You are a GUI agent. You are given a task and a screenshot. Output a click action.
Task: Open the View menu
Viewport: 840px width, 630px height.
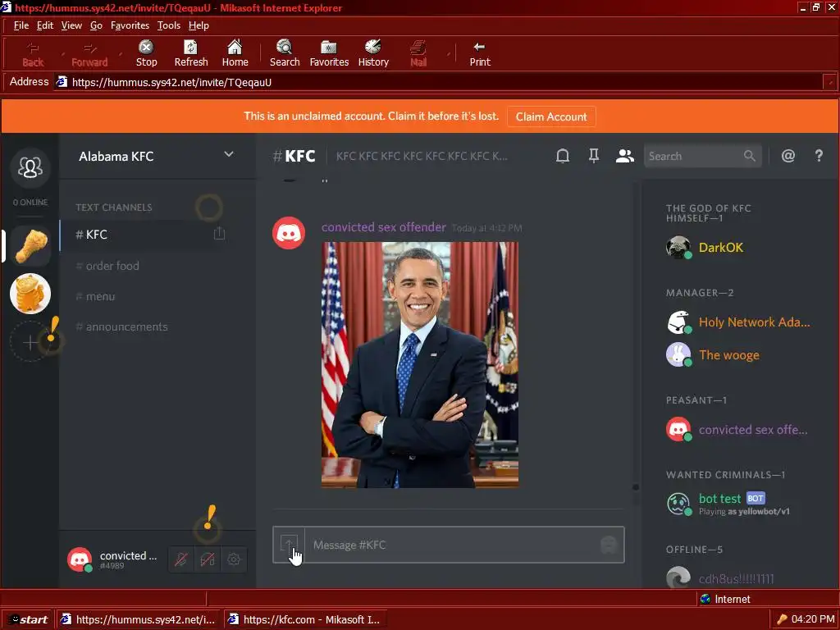[71, 25]
